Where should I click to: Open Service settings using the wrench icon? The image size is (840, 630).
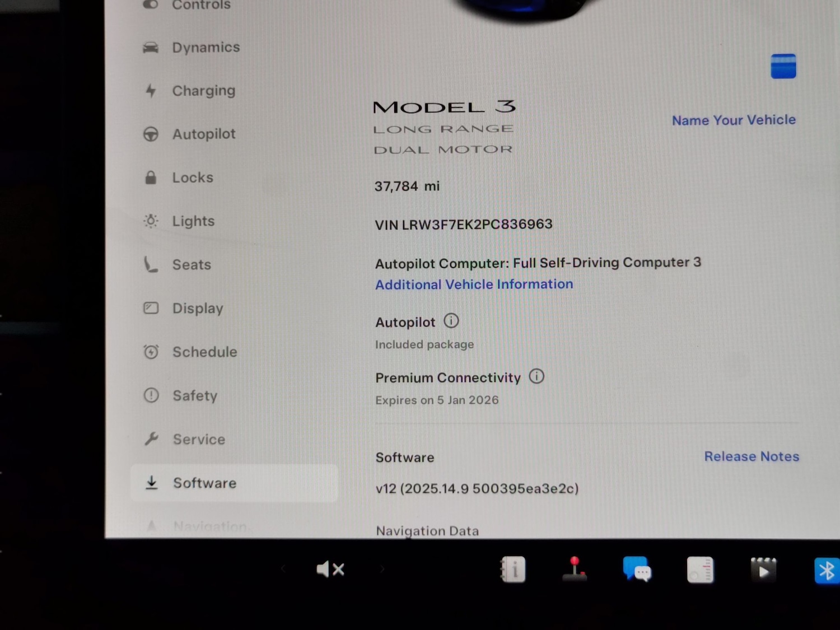151,439
